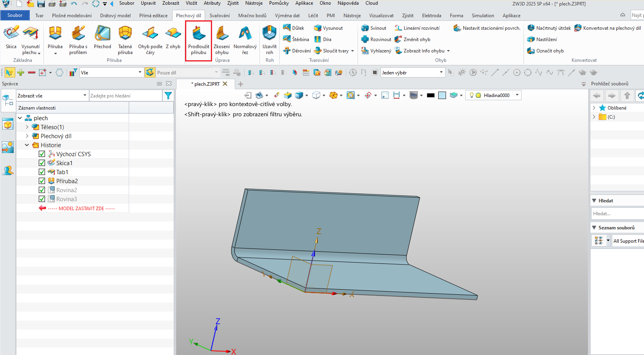Open the Soubor ribbon tab
Image resolution: width=644 pixels, height=355 pixels.
15,15
